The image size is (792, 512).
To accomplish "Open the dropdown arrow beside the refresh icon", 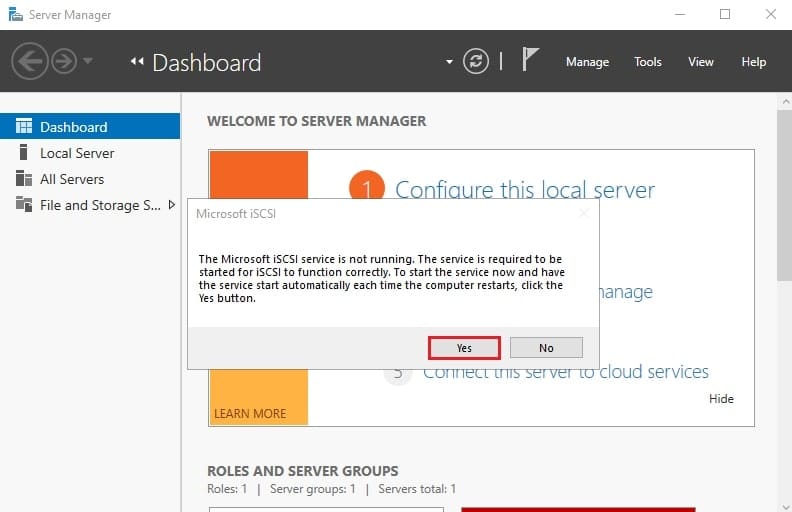I will pyautogui.click(x=449, y=62).
